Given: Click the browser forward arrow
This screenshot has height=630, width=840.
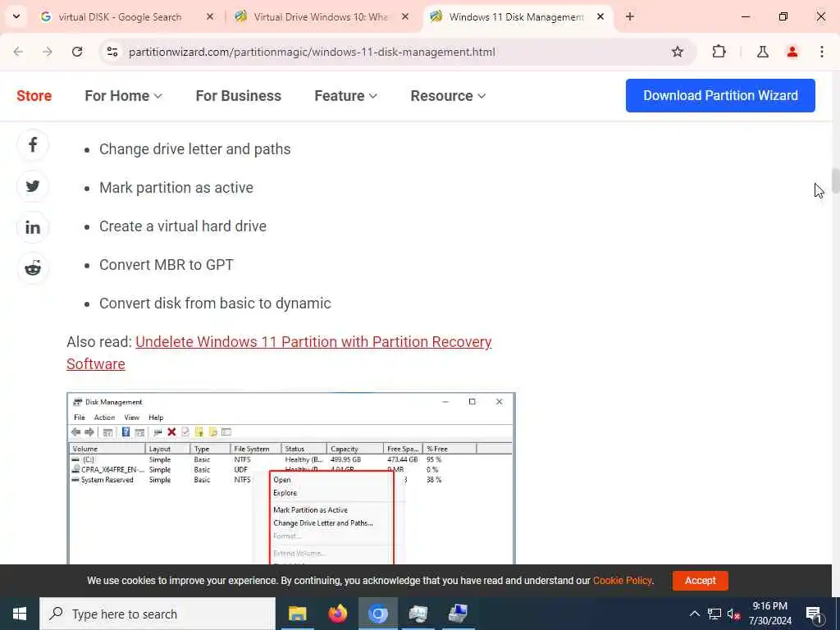Looking at the screenshot, I should tap(48, 52).
